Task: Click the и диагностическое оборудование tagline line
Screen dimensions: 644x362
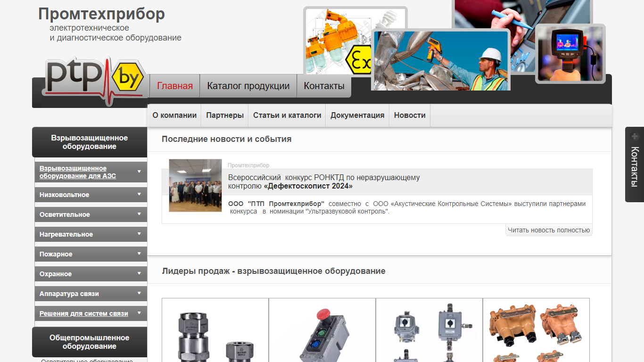Action: (x=116, y=38)
